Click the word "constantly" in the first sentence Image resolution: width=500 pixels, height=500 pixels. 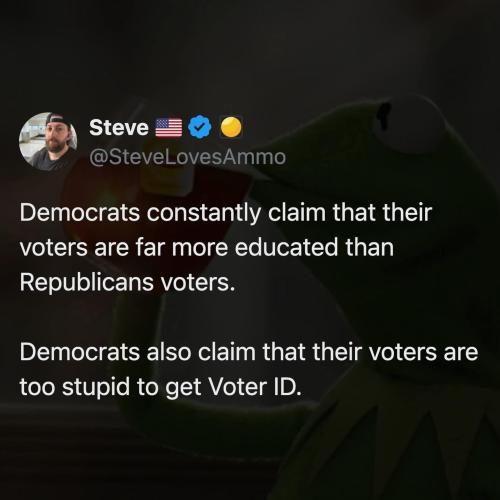click(204, 213)
